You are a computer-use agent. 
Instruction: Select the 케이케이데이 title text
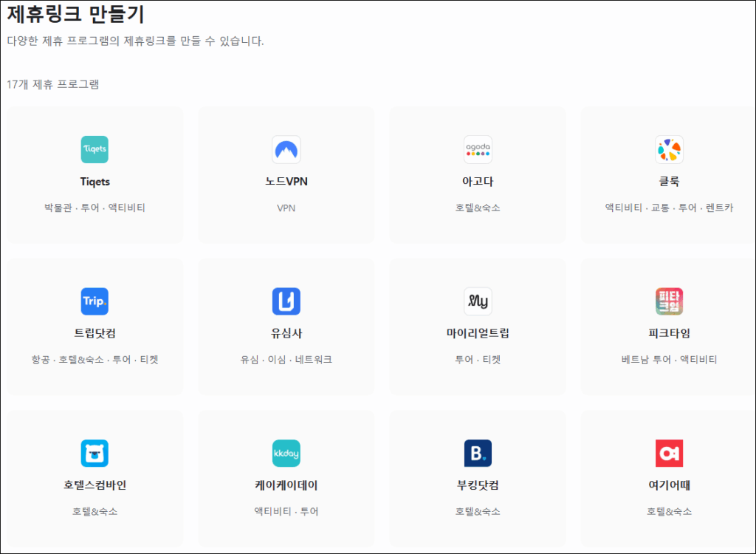[x=286, y=485]
